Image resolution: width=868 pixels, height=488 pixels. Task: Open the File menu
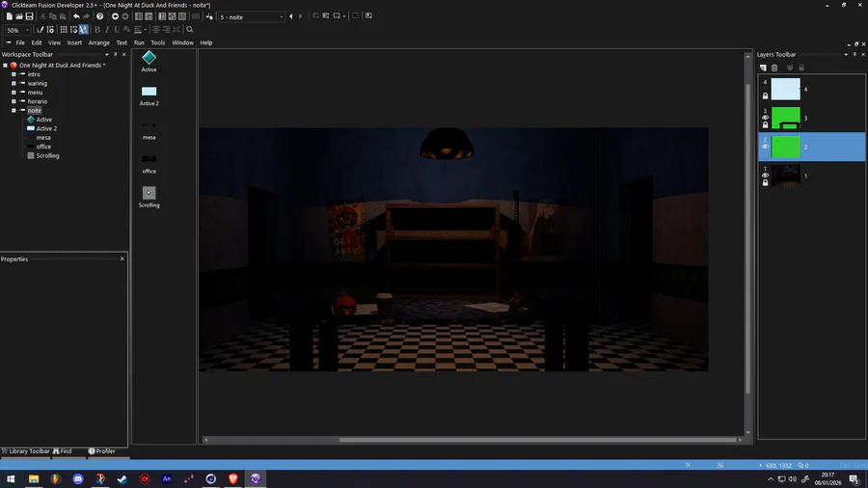pyautogui.click(x=20, y=42)
